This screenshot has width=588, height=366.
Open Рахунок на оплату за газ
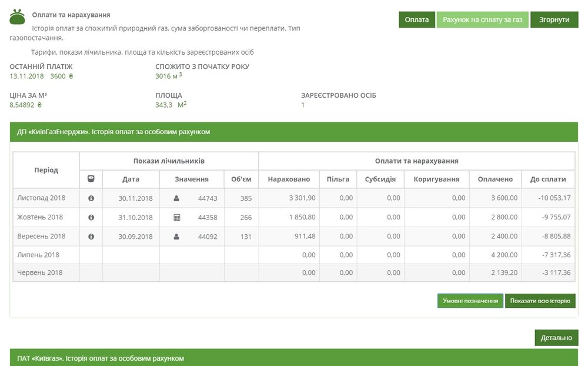point(482,19)
